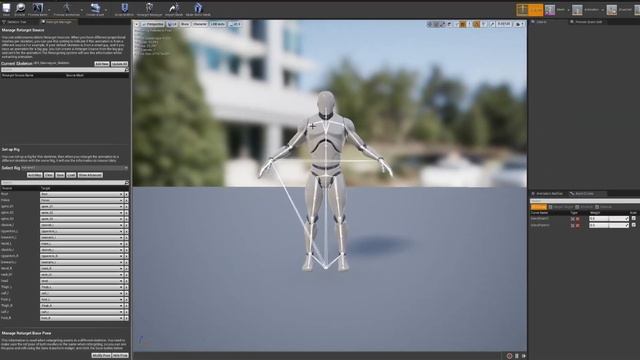The width and height of the screenshot is (640, 360).
Task: Switch to the Blueprint editor mode icon
Action: (x=611, y=9)
